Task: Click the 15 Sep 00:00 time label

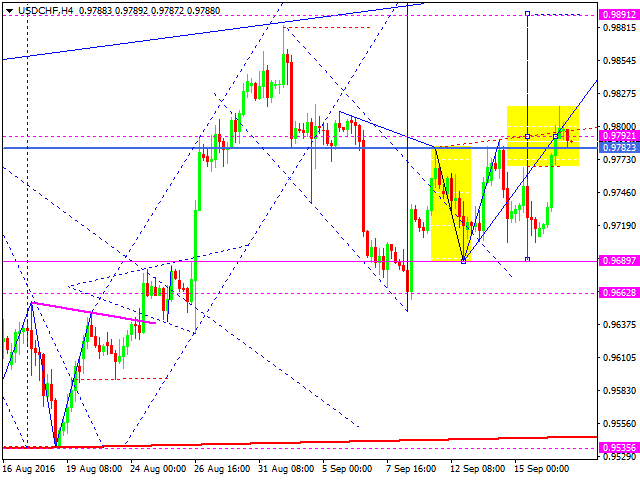Action: pos(542,469)
